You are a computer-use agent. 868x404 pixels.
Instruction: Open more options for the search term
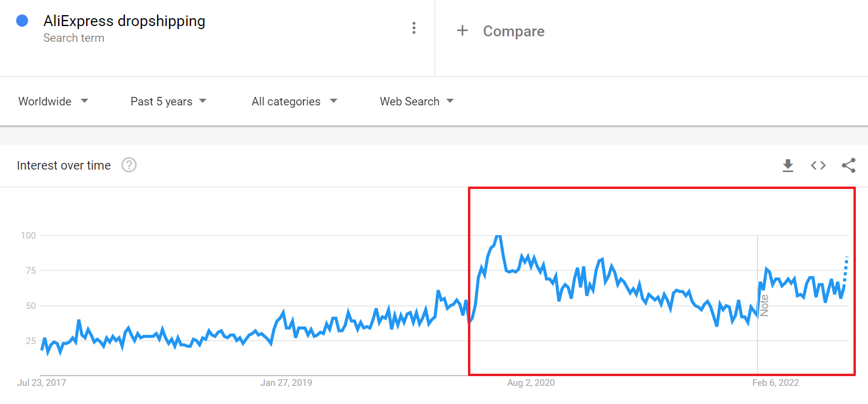pyautogui.click(x=414, y=28)
